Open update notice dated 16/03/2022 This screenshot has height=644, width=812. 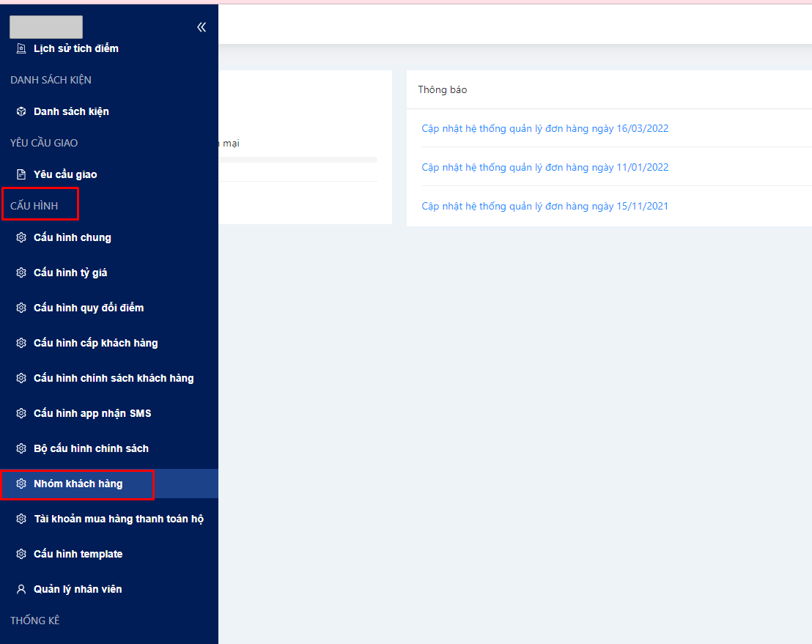pos(545,128)
